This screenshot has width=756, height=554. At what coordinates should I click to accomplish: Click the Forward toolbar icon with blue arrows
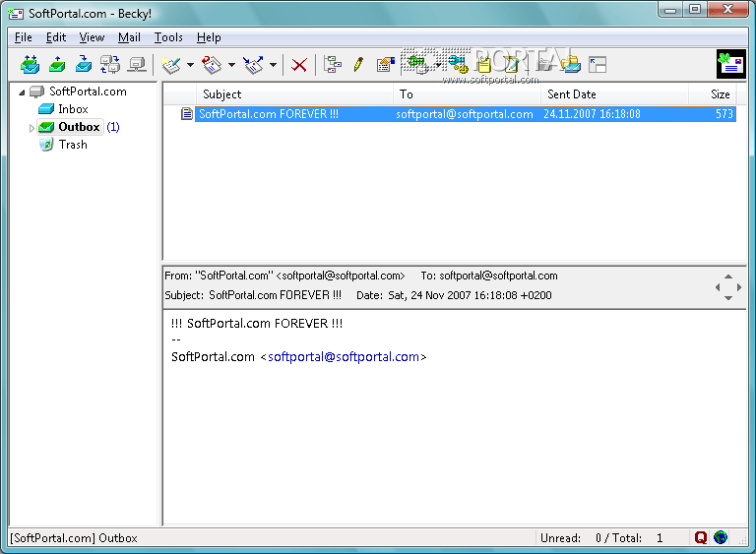click(254, 65)
